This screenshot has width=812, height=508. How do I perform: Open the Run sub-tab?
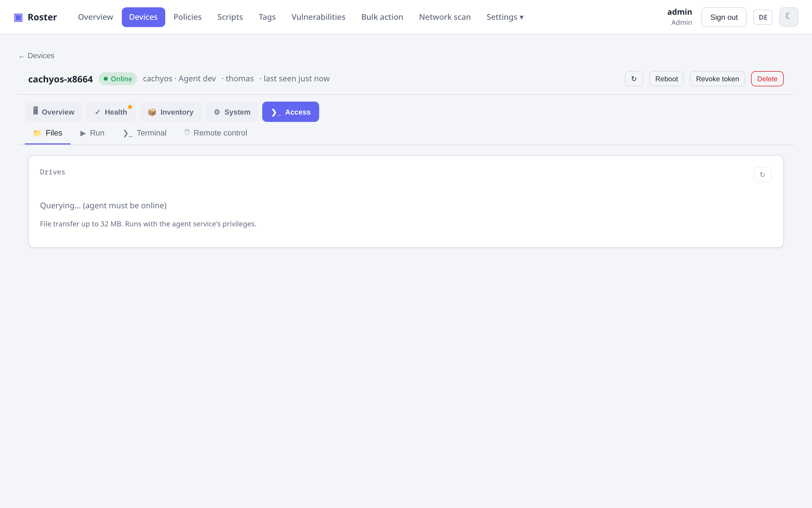click(x=92, y=133)
